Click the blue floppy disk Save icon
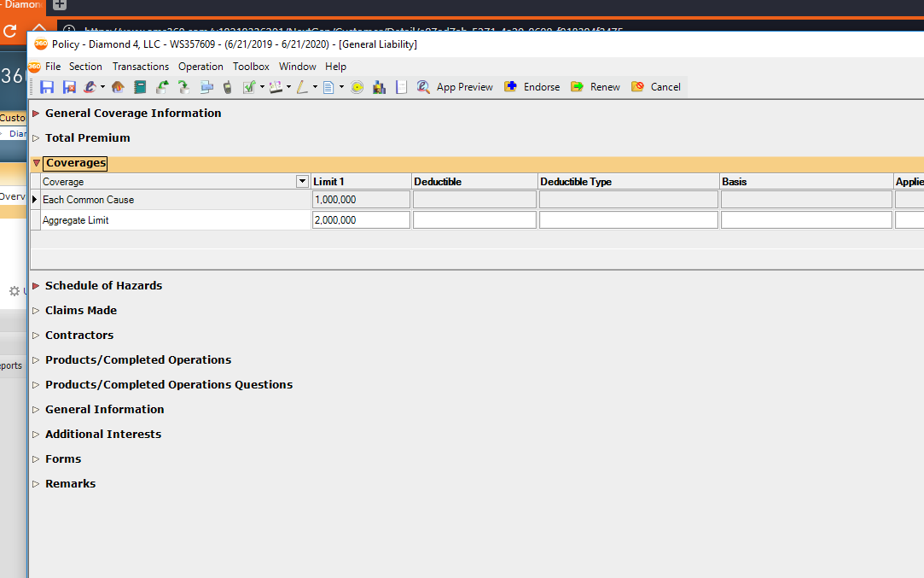This screenshot has width=924, height=578. (x=47, y=87)
